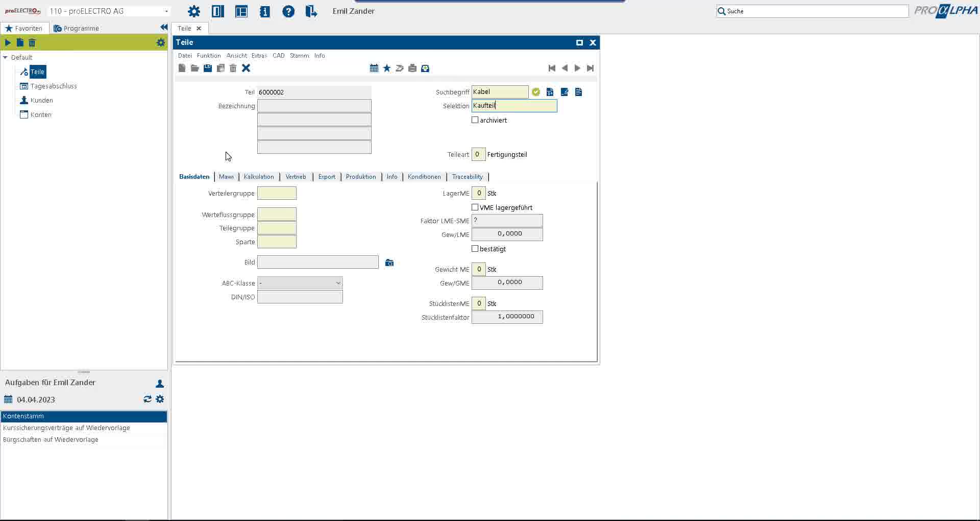This screenshot has height=521, width=980.
Task: Open the help question mark icon
Action: [288, 11]
